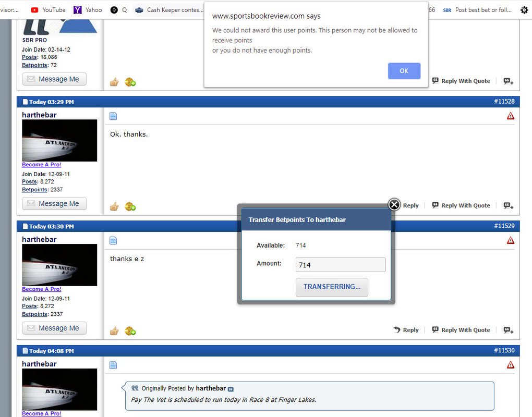Click Message Me on post #11529
Viewport: 532px width, 417px height.
tap(54, 328)
